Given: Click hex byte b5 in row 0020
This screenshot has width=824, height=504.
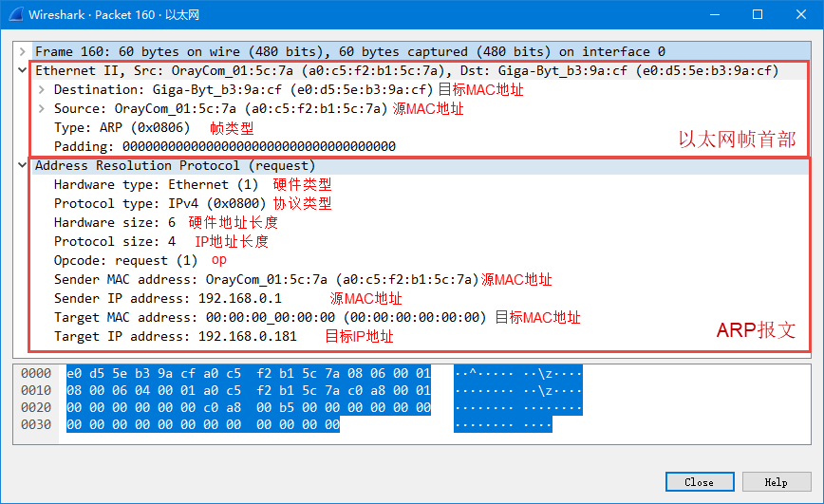Looking at the screenshot, I should click(287, 407).
